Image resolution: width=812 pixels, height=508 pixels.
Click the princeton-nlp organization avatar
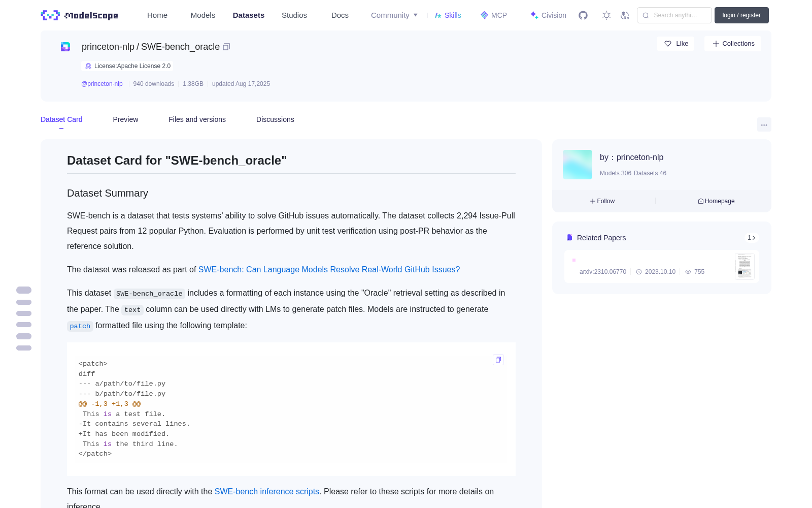point(578,165)
